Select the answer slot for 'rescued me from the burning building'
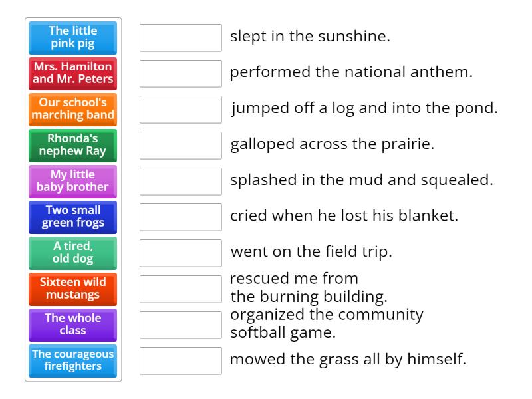 tap(181, 289)
